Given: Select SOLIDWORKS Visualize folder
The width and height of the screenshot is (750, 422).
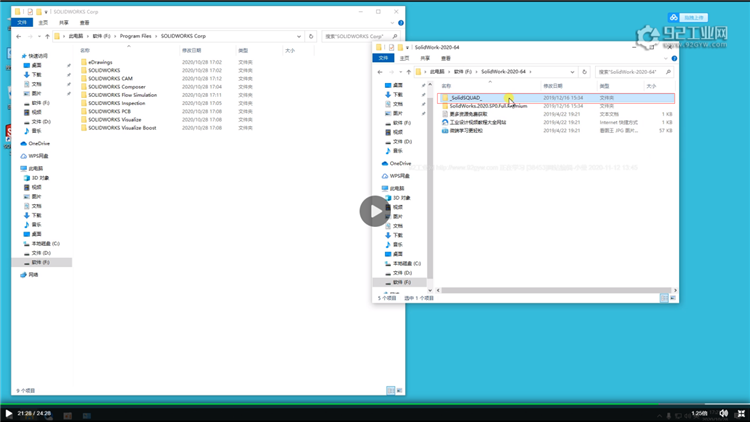Looking at the screenshot, I should point(114,120).
